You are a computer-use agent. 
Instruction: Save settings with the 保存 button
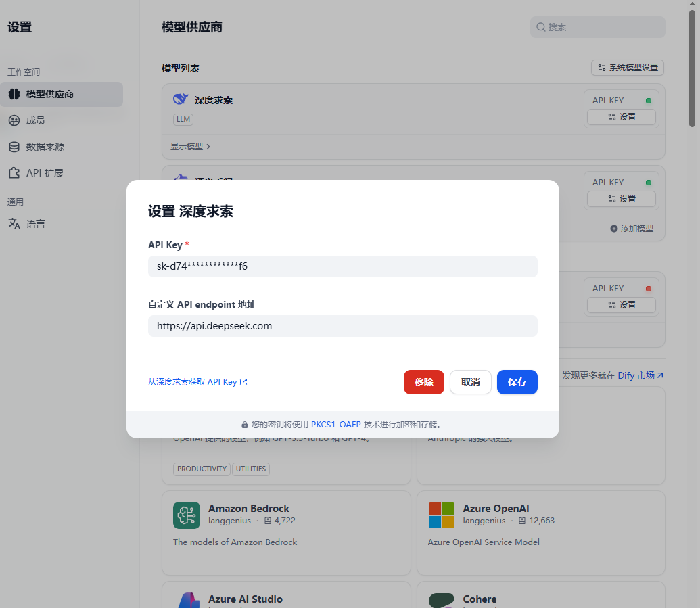517,382
